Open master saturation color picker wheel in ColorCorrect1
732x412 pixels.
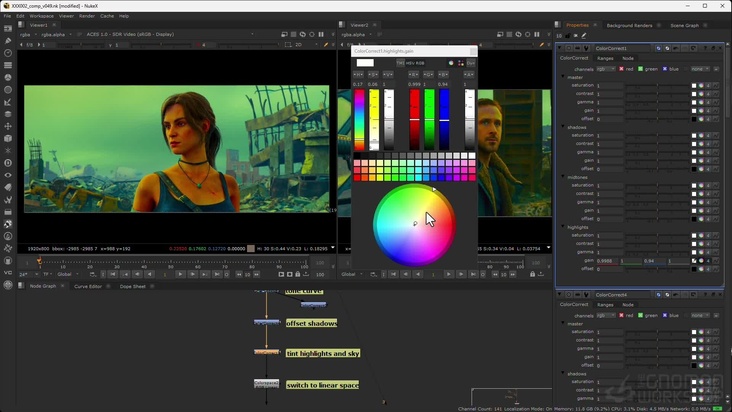701,85
